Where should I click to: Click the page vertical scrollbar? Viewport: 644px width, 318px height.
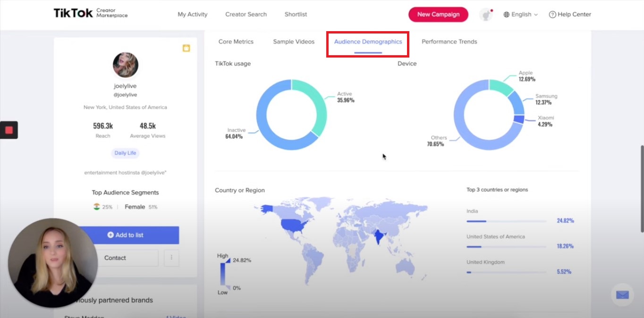pyautogui.click(x=641, y=189)
